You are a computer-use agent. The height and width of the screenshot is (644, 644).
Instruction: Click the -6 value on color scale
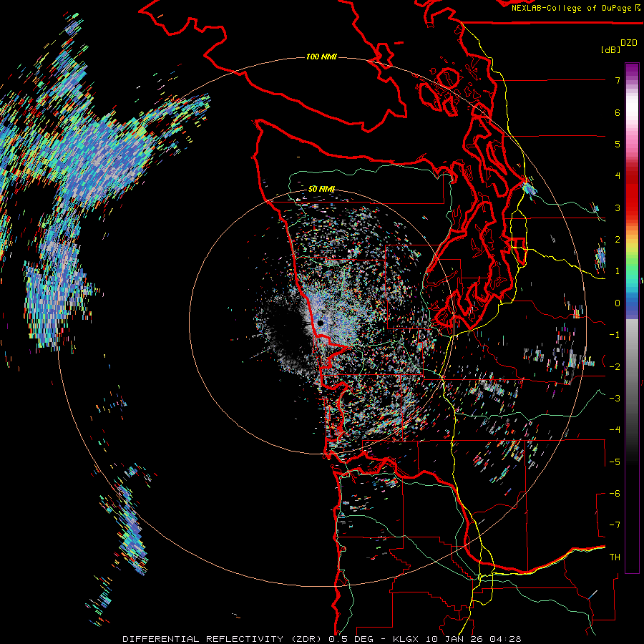(x=615, y=494)
